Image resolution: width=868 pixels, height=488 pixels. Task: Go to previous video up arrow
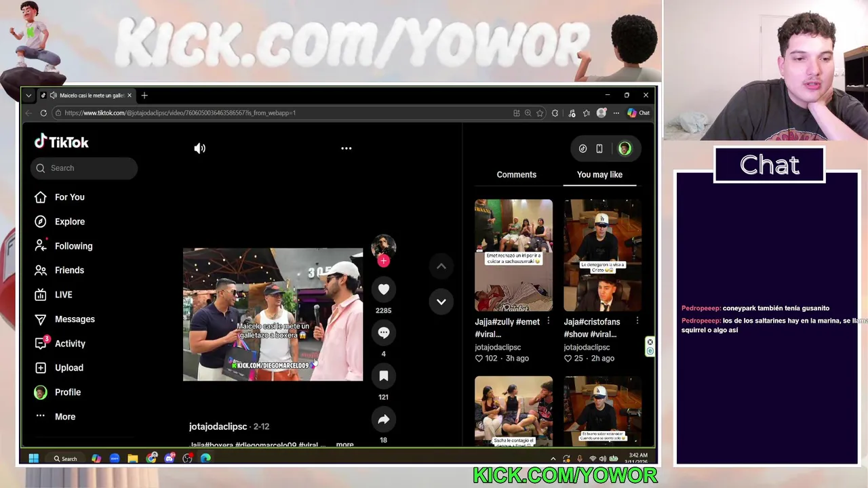coord(441,266)
